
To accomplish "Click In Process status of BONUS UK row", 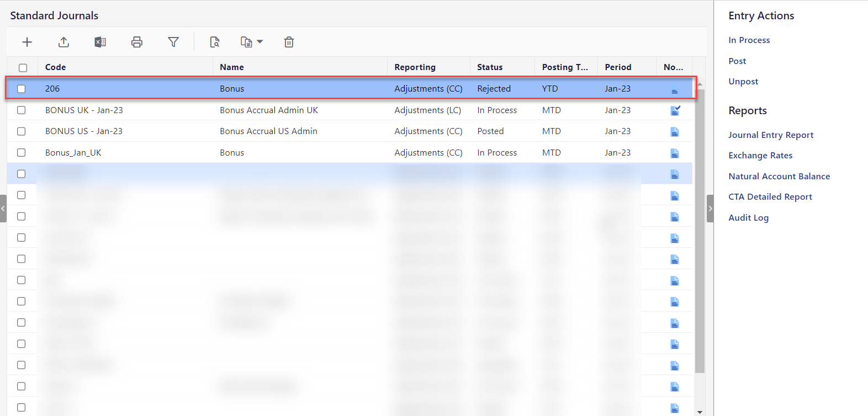I will tap(497, 110).
